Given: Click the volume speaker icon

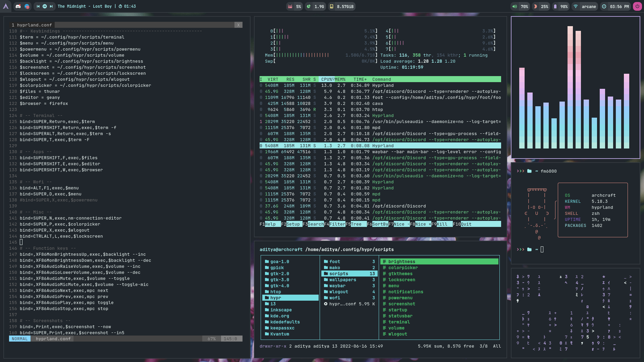Looking at the screenshot, I should point(515,6).
